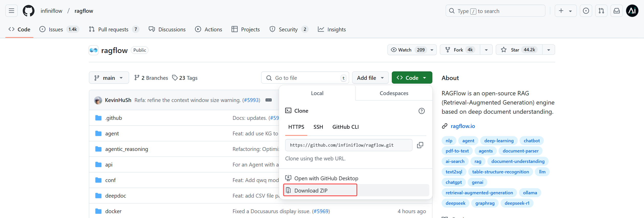Screen dimensions: 644x218
Task: Open the deepdoc folder
Action: point(116,196)
